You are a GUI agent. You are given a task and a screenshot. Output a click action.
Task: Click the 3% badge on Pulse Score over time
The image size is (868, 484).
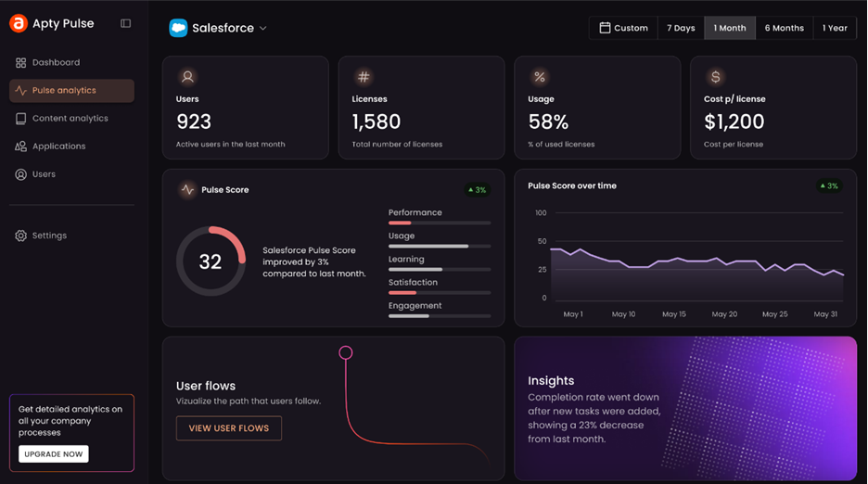point(829,186)
